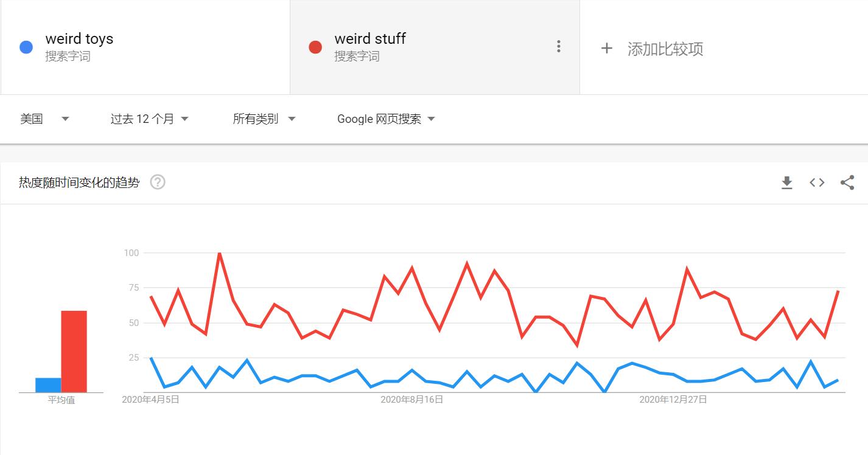Viewport: 868px width, 455px height.
Task: Click the 热度随时间变化的趋势 chart title
Action: [79, 182]
